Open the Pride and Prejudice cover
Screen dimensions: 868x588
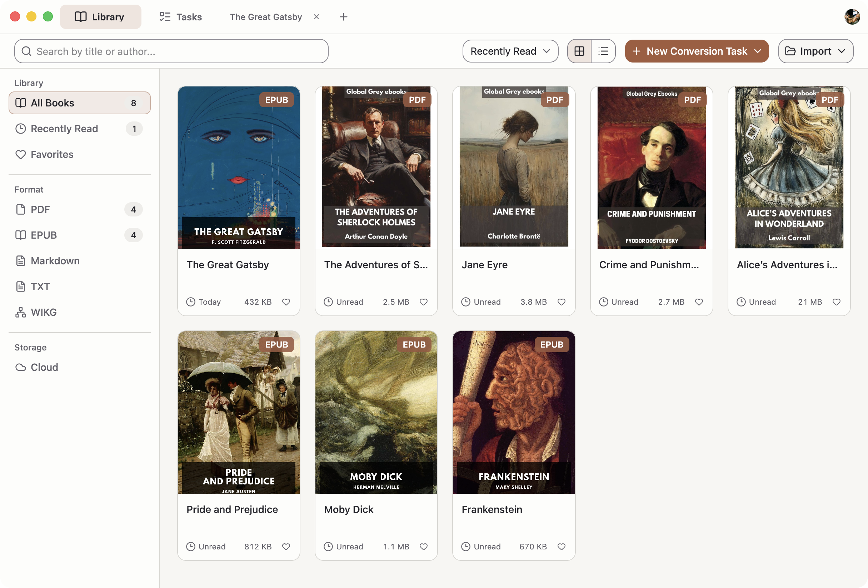pos(239,413)
